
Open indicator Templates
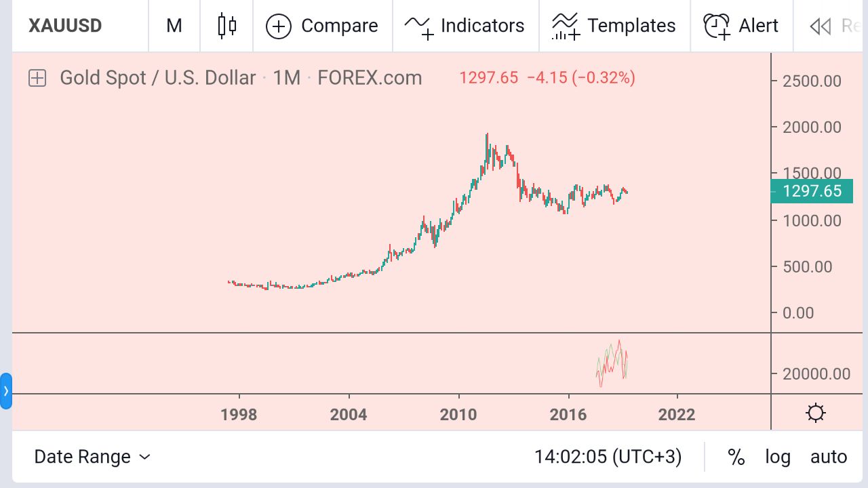614,26
